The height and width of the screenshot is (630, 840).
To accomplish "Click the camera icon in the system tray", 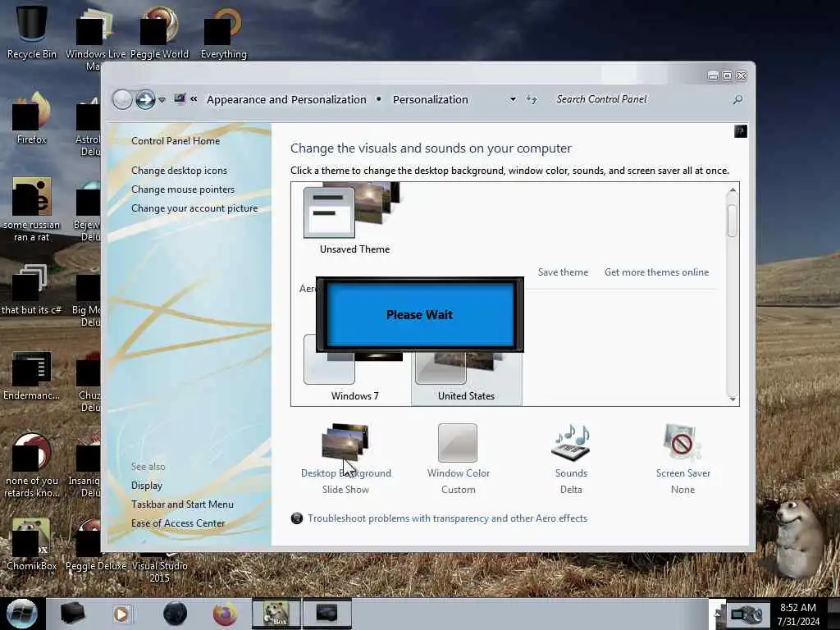I will point(745,614).
